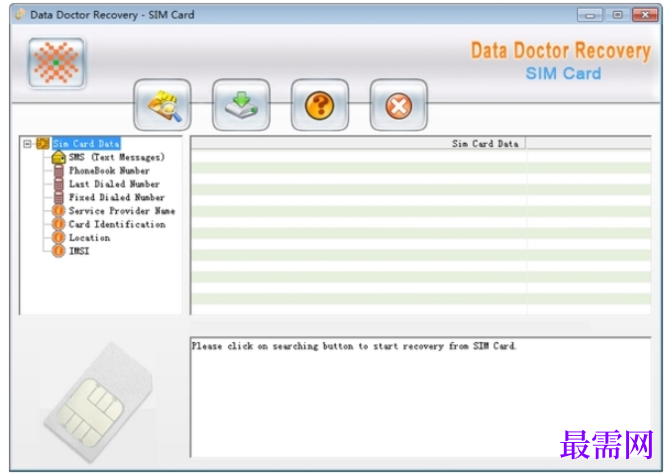672x476 pixels.
Task: Click the Sim Card Data column header
Action: tap(358, 144)
